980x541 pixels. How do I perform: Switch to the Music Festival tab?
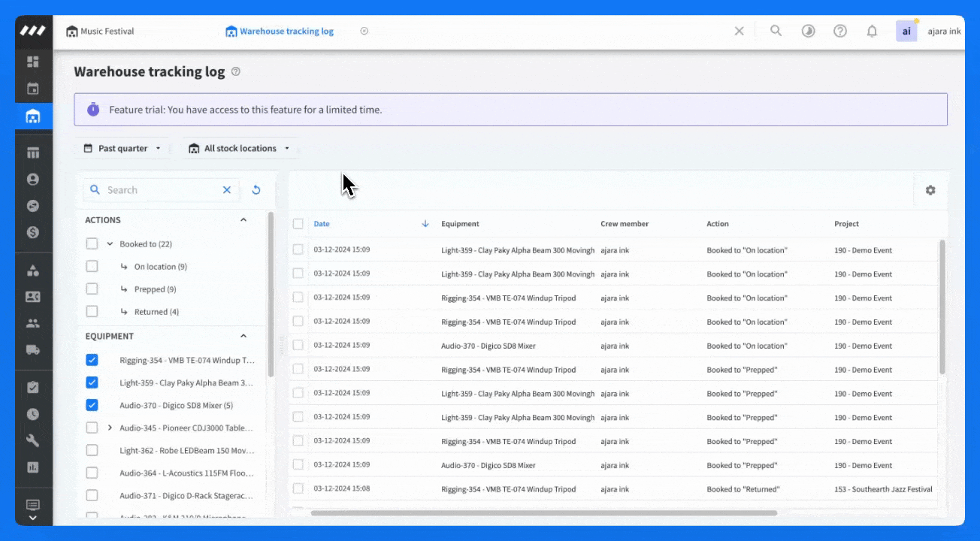[x=100, y=31]
